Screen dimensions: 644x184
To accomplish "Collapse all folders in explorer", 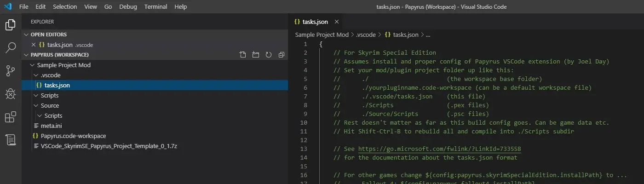I will pyautogui.click(x=282, y=55).
